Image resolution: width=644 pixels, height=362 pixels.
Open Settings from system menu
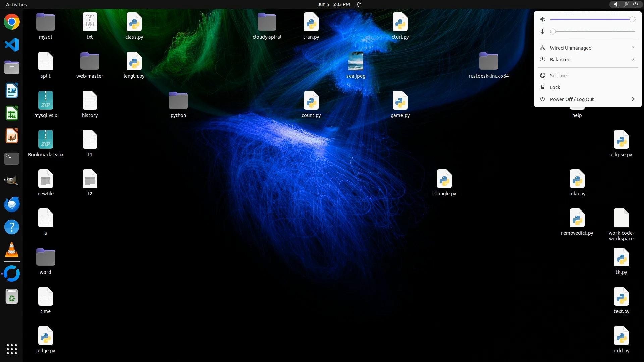tap(559, 76)
